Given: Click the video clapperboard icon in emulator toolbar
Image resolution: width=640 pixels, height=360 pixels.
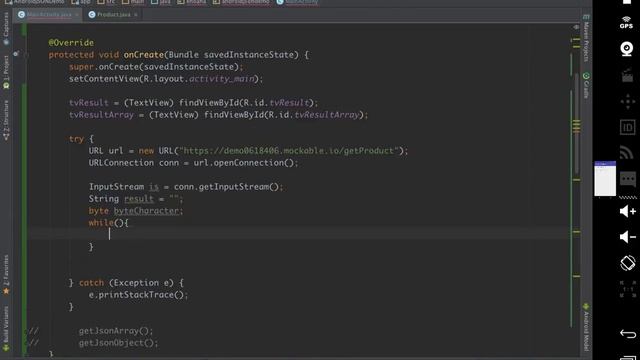Looking at the screenshot, I should click(627, 76).
